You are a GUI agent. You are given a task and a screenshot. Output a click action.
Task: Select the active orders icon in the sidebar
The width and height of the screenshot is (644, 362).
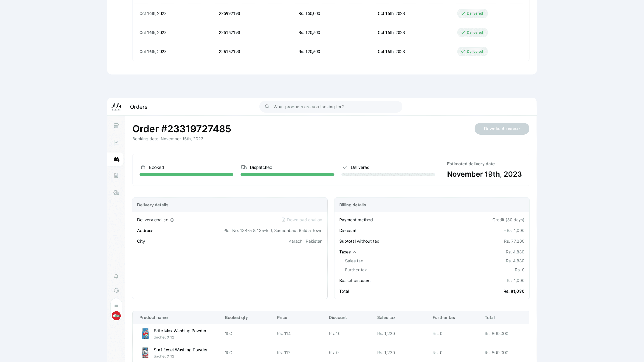(x=116, y=159)
